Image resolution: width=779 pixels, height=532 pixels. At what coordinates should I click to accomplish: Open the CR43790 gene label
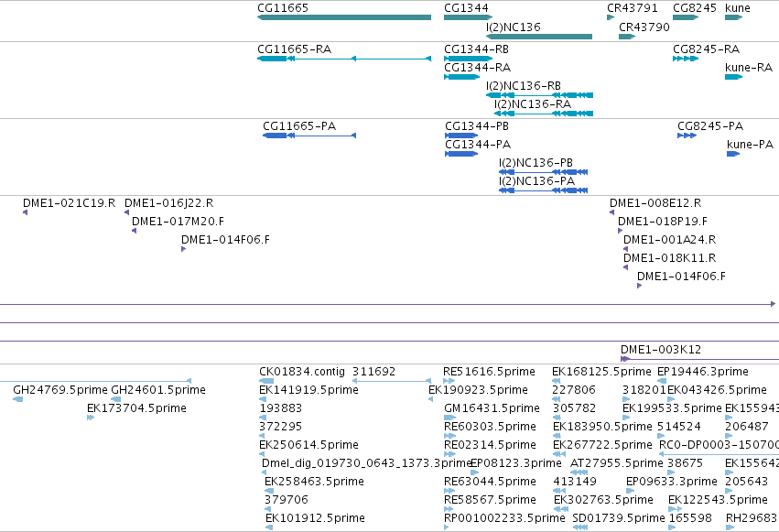tap(644, 27)
